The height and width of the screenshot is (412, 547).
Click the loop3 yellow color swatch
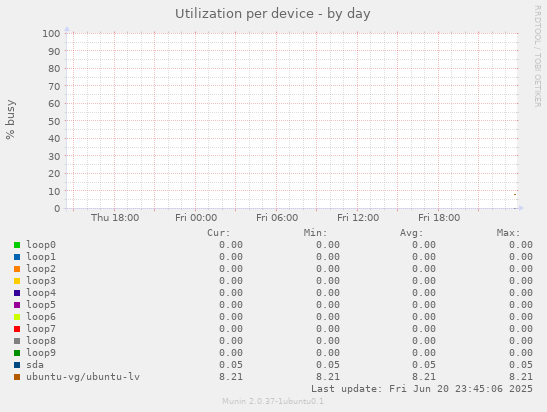(17, 281)
